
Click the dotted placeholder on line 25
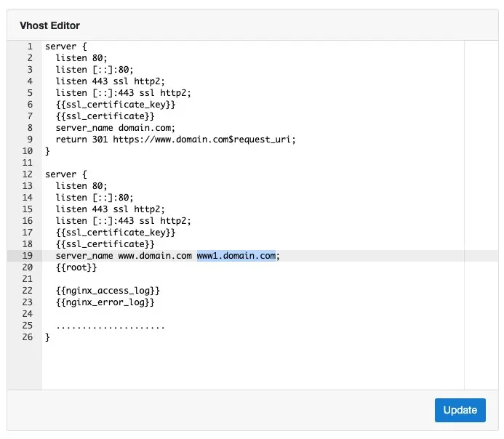pyautogui.click(x=111, y=328)
